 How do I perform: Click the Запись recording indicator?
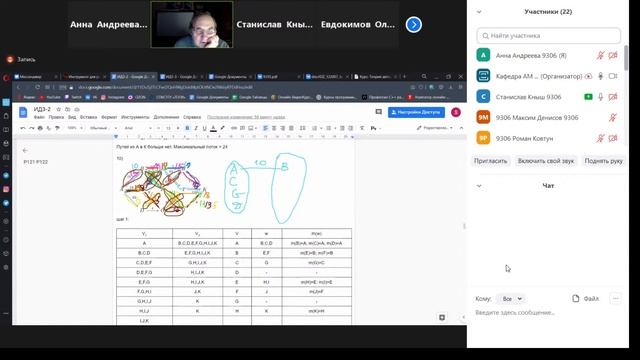pyautogui.click(x=21, y=59)
